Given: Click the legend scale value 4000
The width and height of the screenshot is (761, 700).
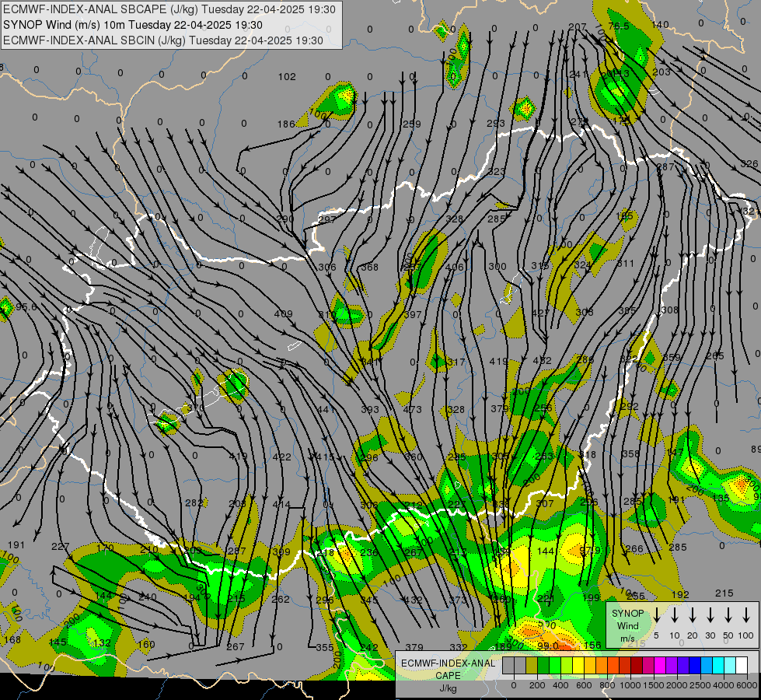Looking at the screenshot, I should (x=724, y=685).
